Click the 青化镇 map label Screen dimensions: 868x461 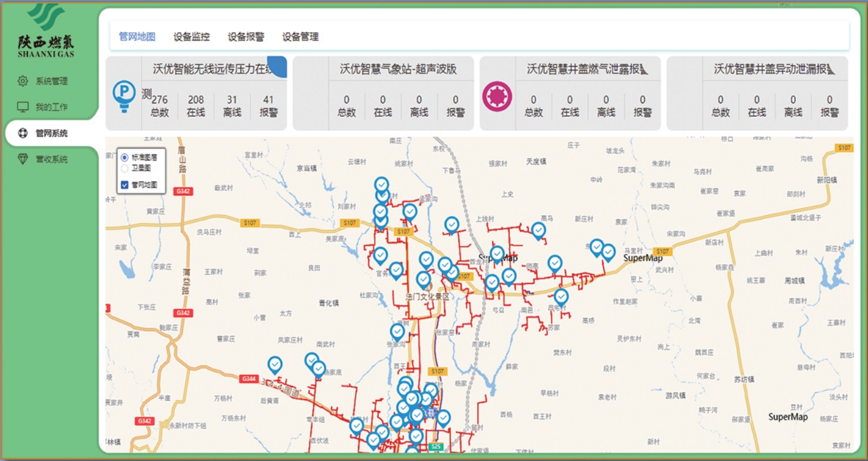point(329,304)
